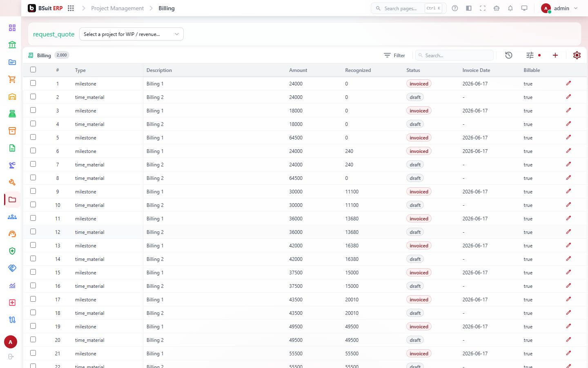
Task: Open the warehouse sidebar icon
Action: [12, 96]
